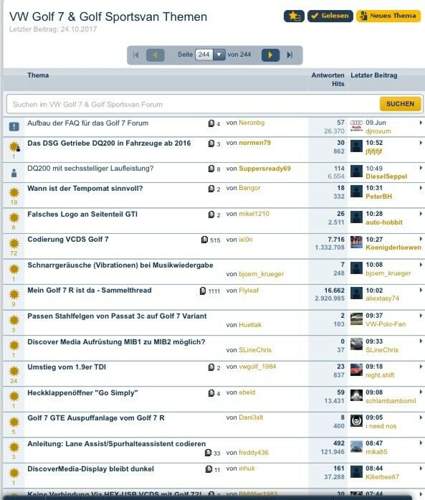Click pages icon of Umstieg vom 1.9er thread

pyautogui.click(x=211, y=367)
